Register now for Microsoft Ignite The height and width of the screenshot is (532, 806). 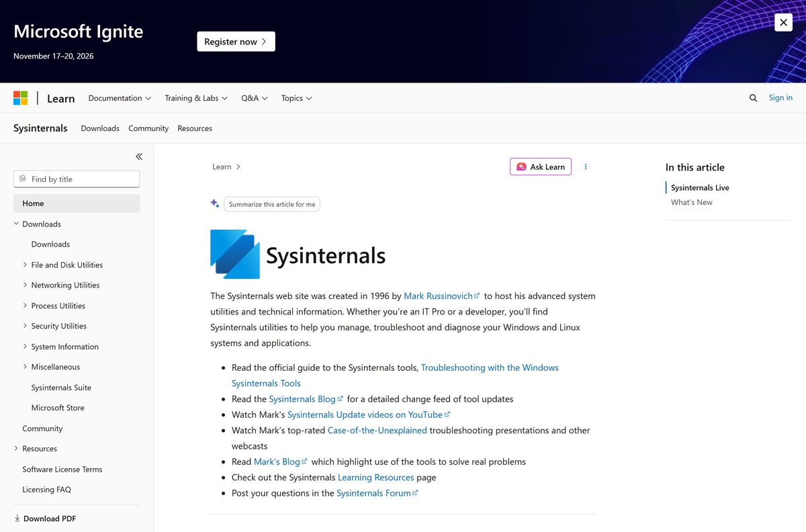pos(236,42)
